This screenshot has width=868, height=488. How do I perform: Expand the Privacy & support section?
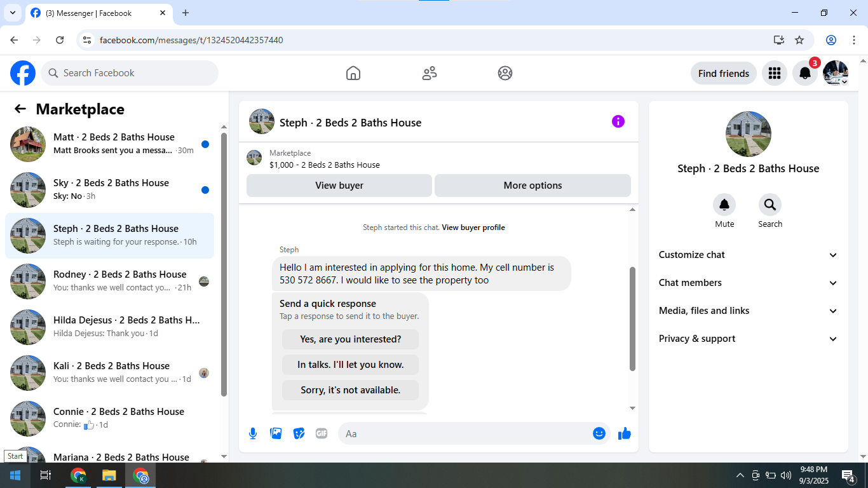[749, 339]
